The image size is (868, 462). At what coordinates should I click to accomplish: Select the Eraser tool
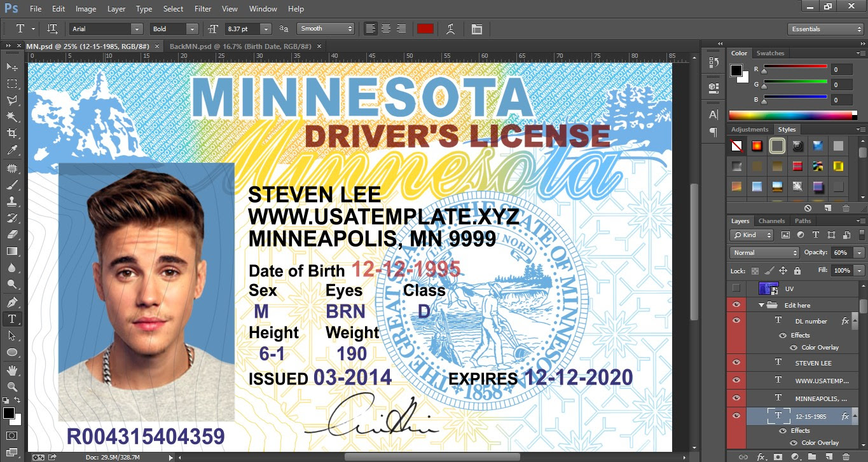click(11, 234)
